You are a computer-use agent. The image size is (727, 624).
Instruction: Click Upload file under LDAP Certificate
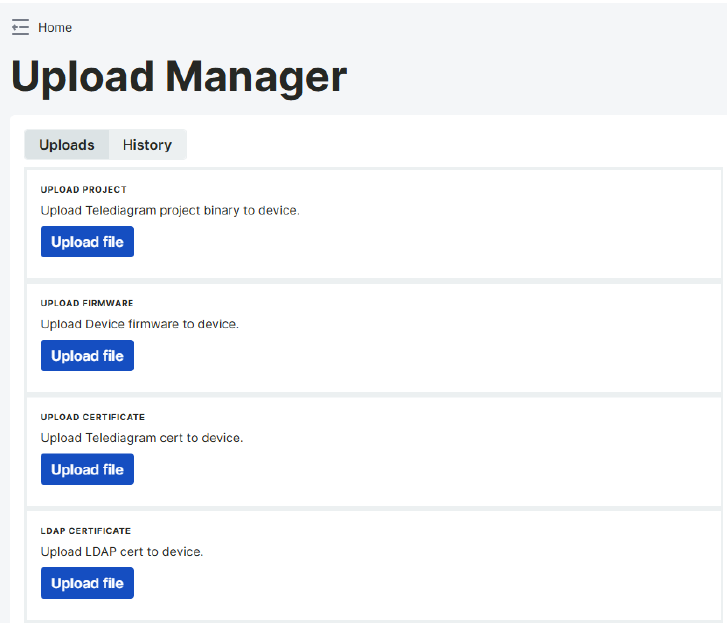click(x=87, y=583)
